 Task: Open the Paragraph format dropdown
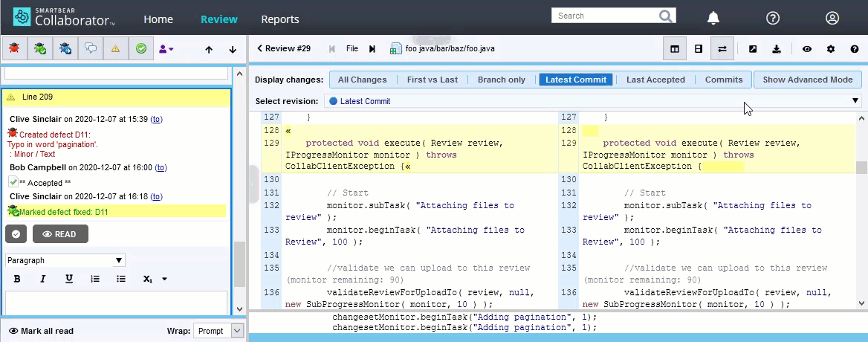[65, 260]
